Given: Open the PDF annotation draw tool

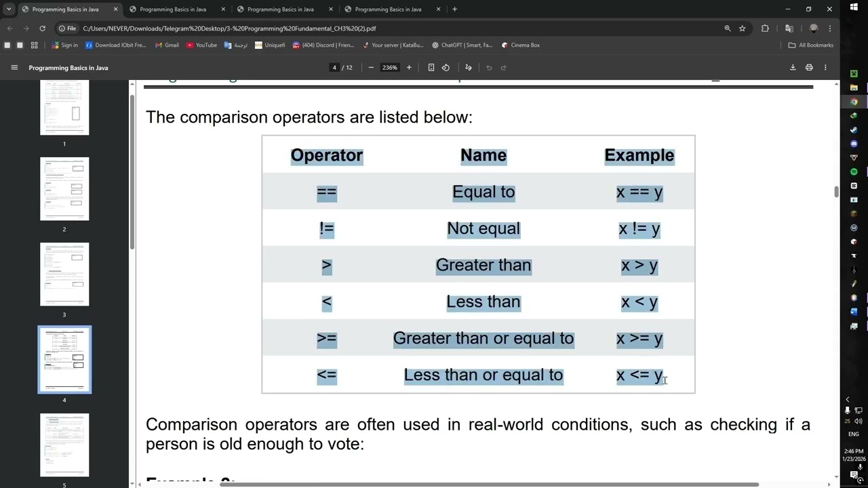Looking at the screenshot, I should pyautogui.click(x=468, y=68).
